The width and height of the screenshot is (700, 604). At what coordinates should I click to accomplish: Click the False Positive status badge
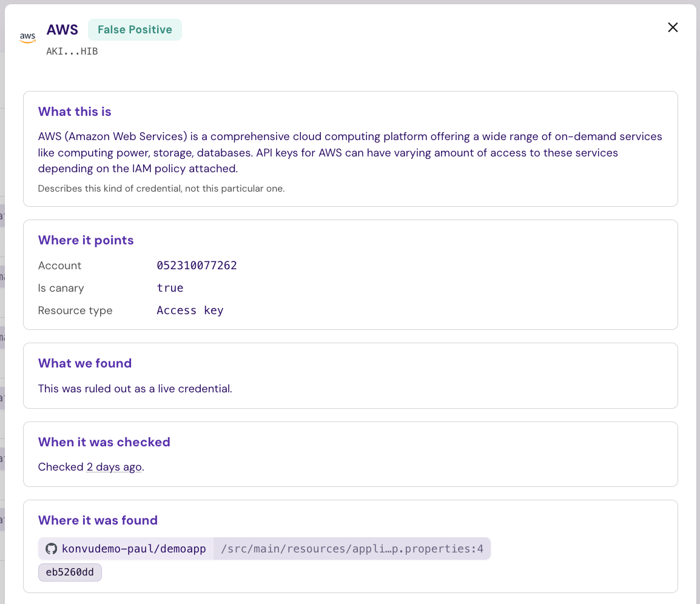coord(135,30)
